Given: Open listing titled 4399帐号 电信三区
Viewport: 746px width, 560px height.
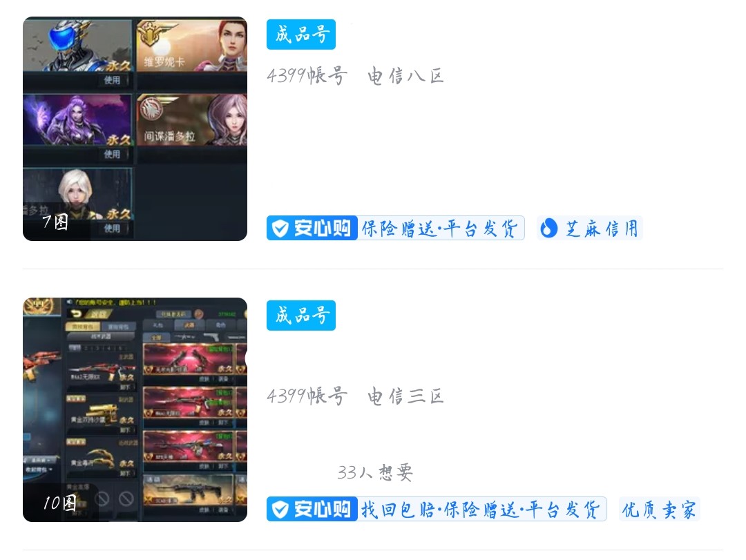Looking at the screenshot, I should click(355, 396).
